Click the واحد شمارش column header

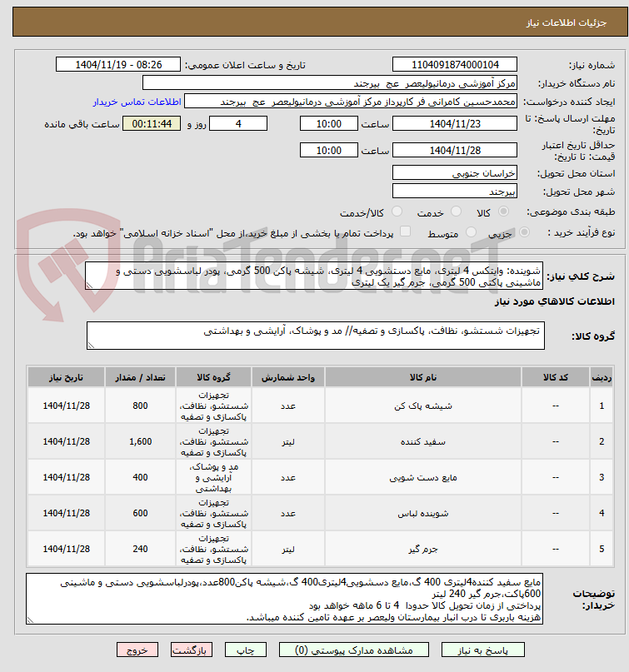point(288,377)
